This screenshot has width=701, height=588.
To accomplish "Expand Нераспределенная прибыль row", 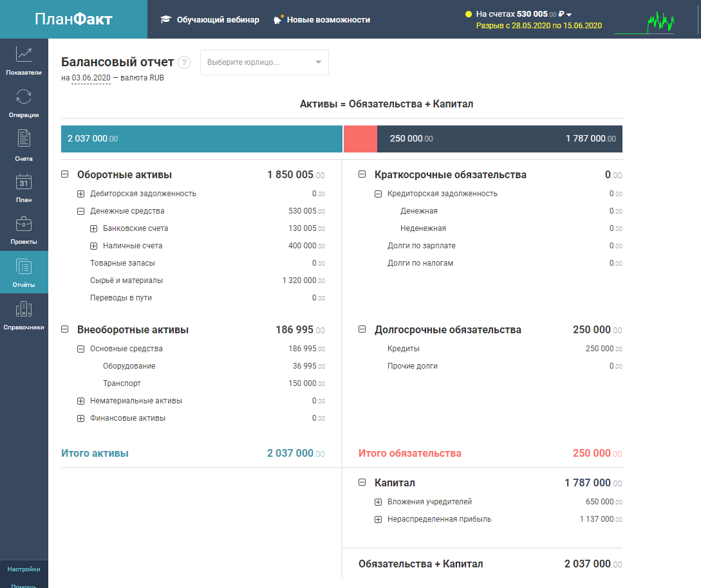I will point(379,520).
